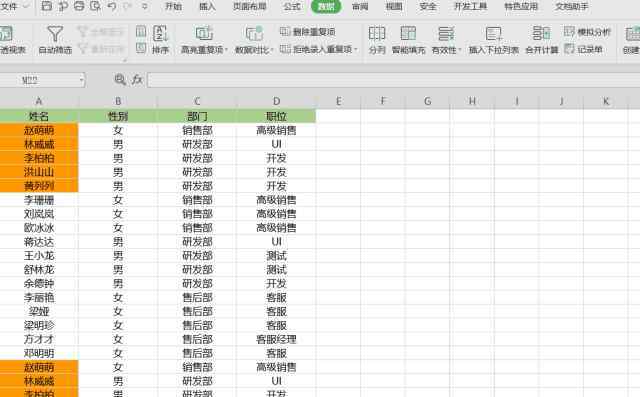Image resolution: width=640 pixels, height=397 pixels.
Task: Click the 排序 A-Z sort button
Action: point(160,40)
